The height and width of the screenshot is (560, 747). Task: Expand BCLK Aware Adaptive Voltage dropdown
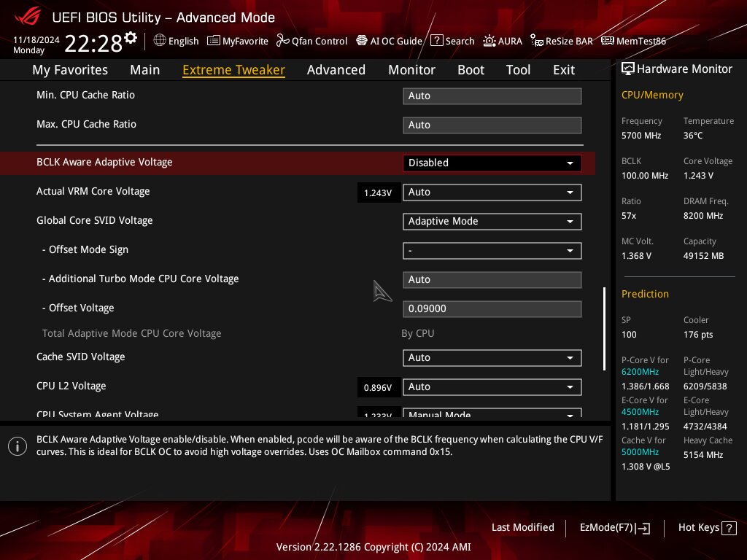point(492,163)
